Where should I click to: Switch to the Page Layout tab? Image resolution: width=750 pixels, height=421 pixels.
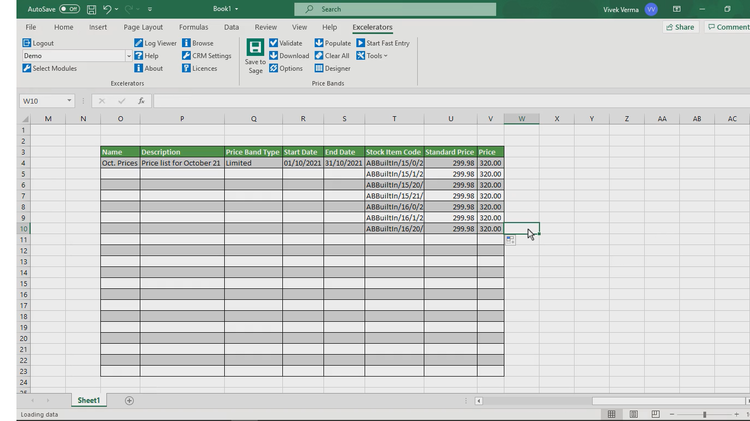143,27
